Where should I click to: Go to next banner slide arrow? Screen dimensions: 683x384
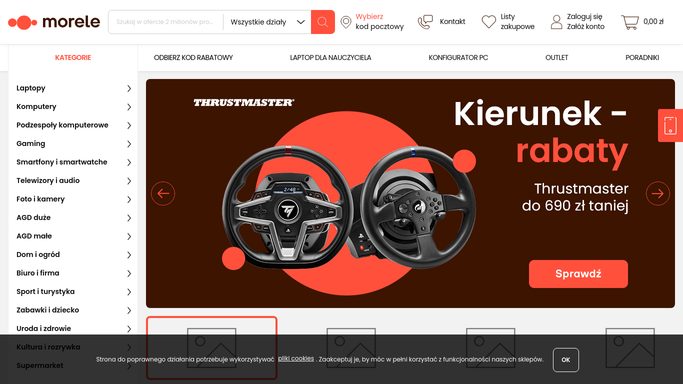pos(658,193)
